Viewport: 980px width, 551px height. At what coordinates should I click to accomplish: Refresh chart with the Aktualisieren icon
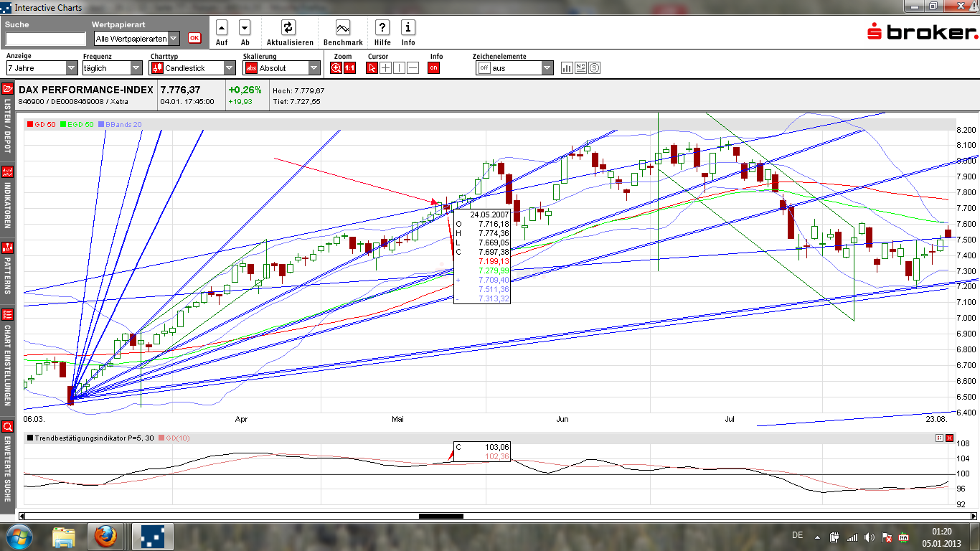(x=288, y=28)
